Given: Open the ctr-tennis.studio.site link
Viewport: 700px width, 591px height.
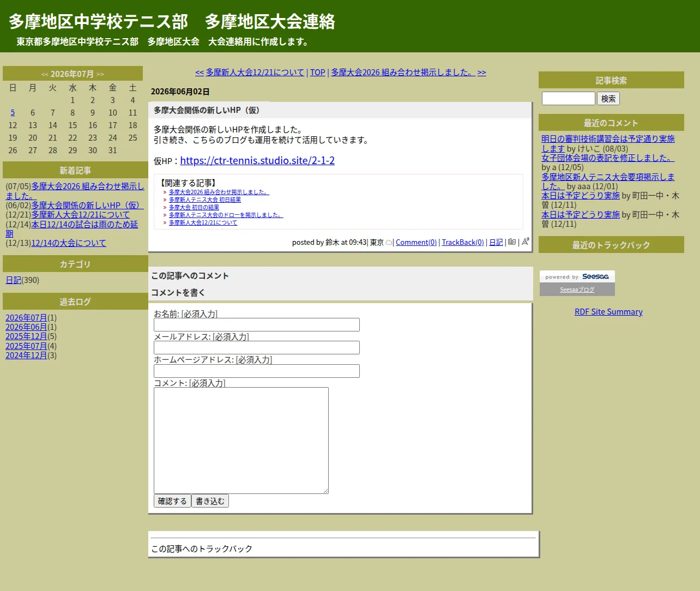Looking at the screenshot, I should coord(257,160).
